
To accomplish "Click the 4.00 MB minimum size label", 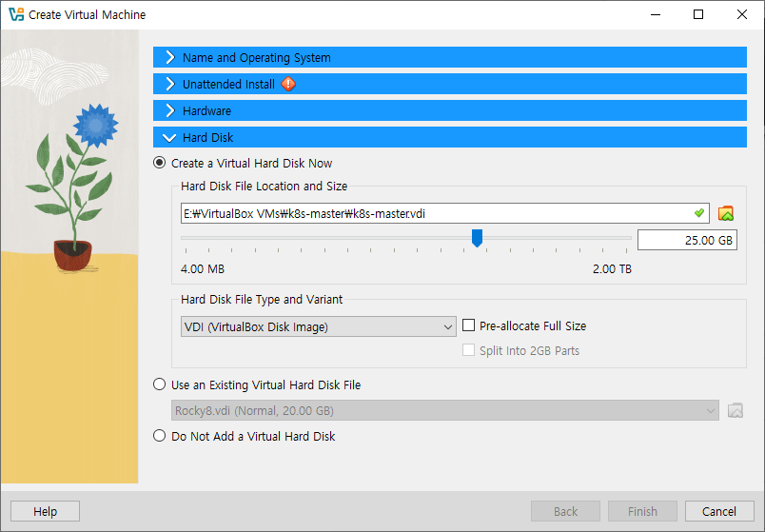I will pos(203,269).
